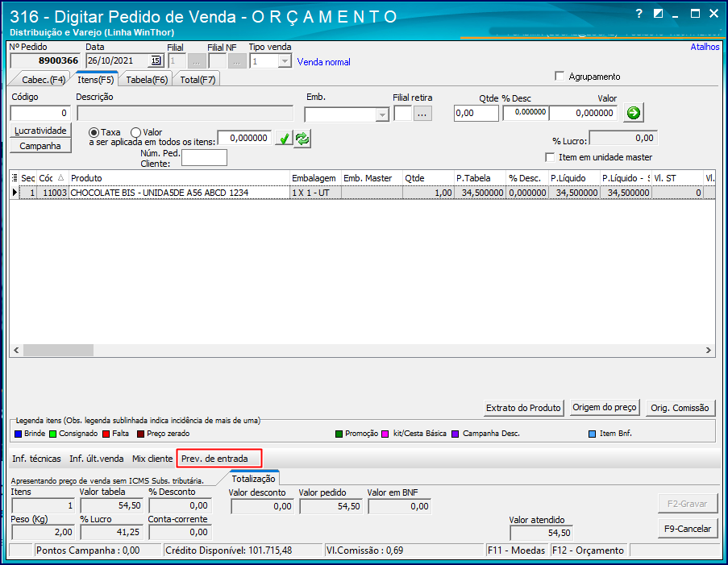
Task: Select the Itens(F5) tab
Action: tap(96, 79)
